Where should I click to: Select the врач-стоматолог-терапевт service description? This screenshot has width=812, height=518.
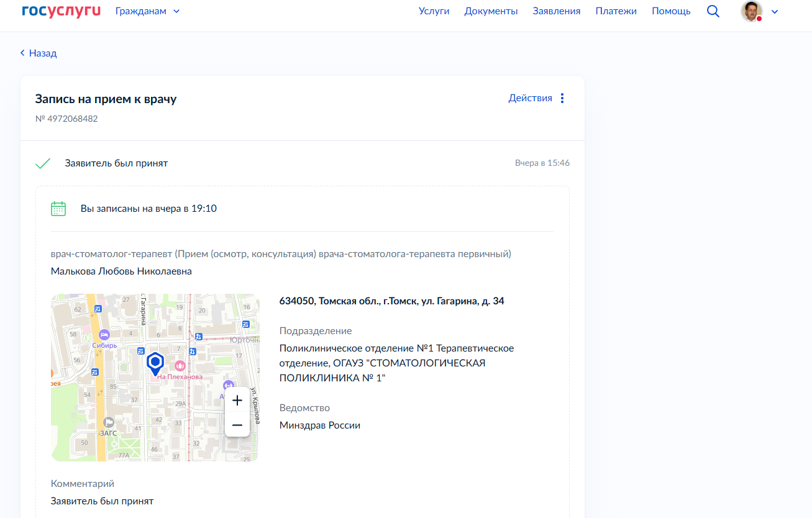point(281,254)
